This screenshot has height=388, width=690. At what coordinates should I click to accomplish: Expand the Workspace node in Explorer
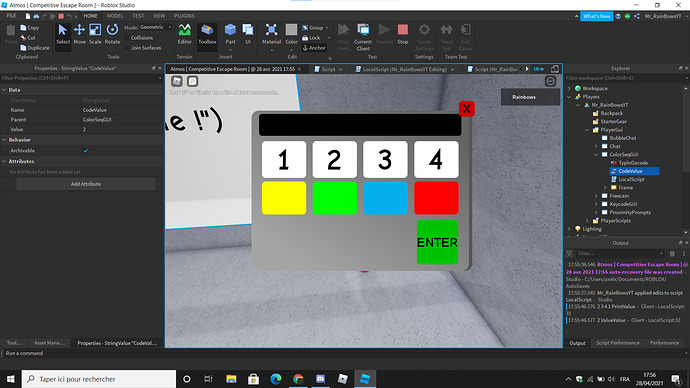(x=569, y=88)
